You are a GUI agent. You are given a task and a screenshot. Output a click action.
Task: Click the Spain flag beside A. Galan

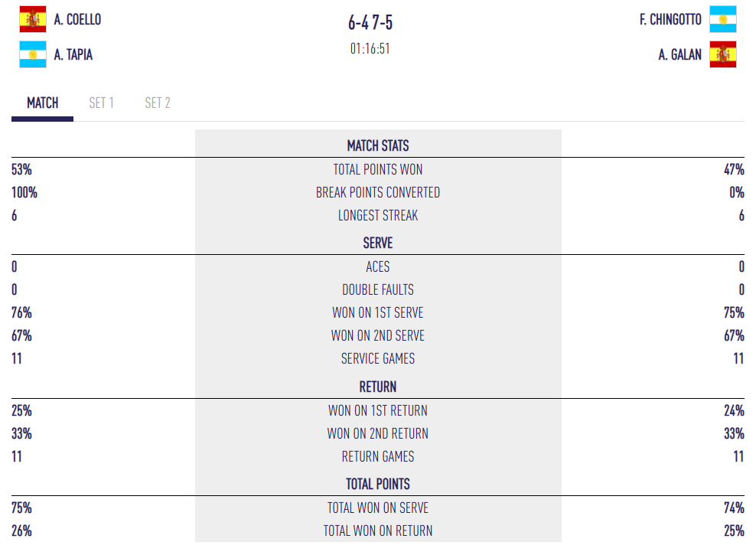[722, 54]
